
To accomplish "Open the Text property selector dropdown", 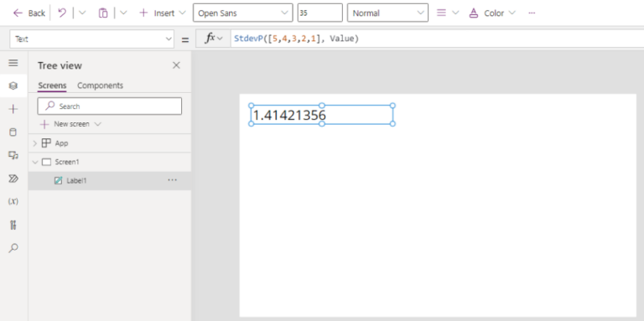I will click(92, 39).
